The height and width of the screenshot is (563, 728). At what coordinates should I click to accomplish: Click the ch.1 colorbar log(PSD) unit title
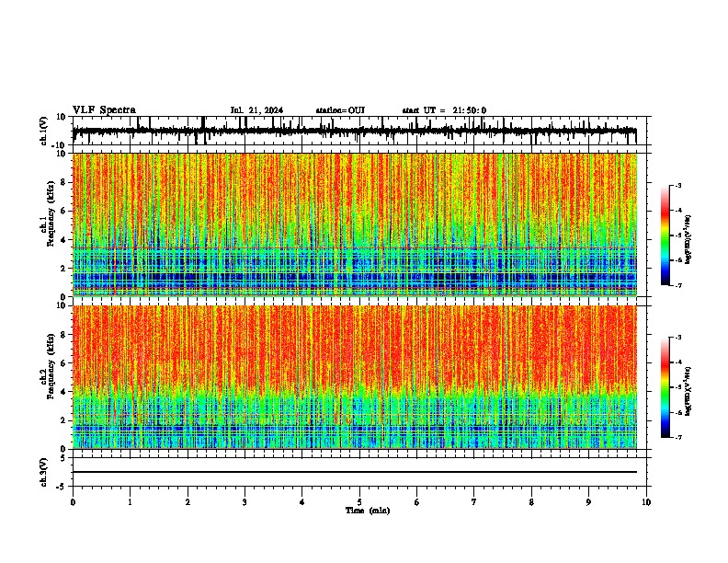pyautogui.click(x=688, y=240)
